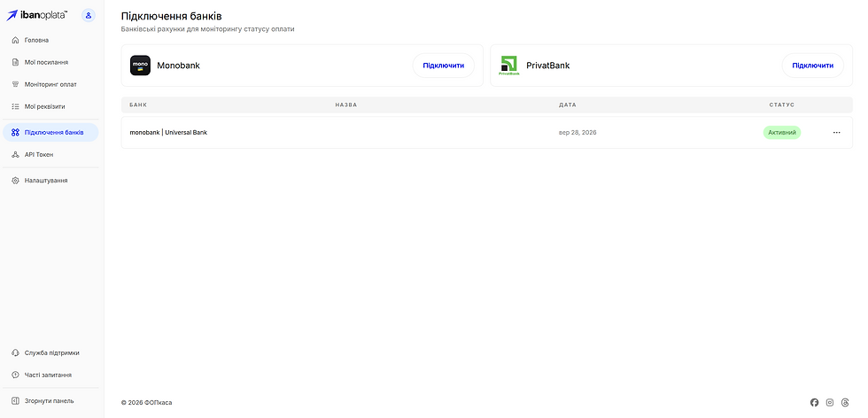The height and width of the screenshot is (418, 868).
Task: Open the user profile avatar icon
Action: coord(88,16)
